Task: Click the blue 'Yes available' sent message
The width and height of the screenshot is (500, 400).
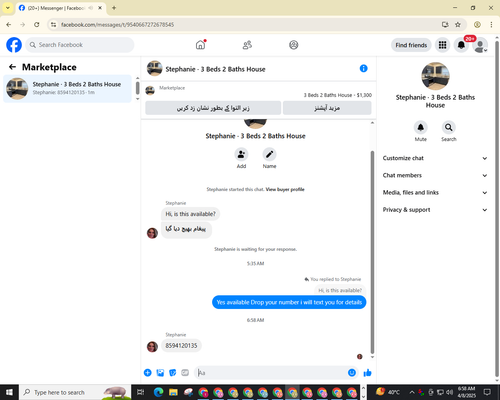Action: coord(289,302)
